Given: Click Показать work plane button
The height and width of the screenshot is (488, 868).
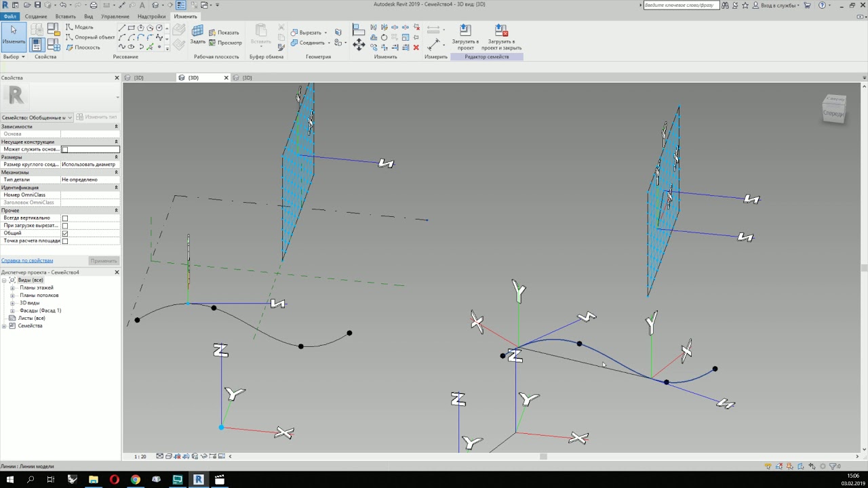Looking at the screenshot, I should (224, 33).
